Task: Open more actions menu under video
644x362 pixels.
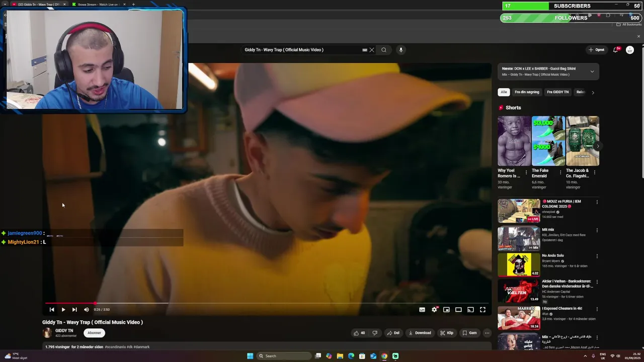Action: coord(487,333)
